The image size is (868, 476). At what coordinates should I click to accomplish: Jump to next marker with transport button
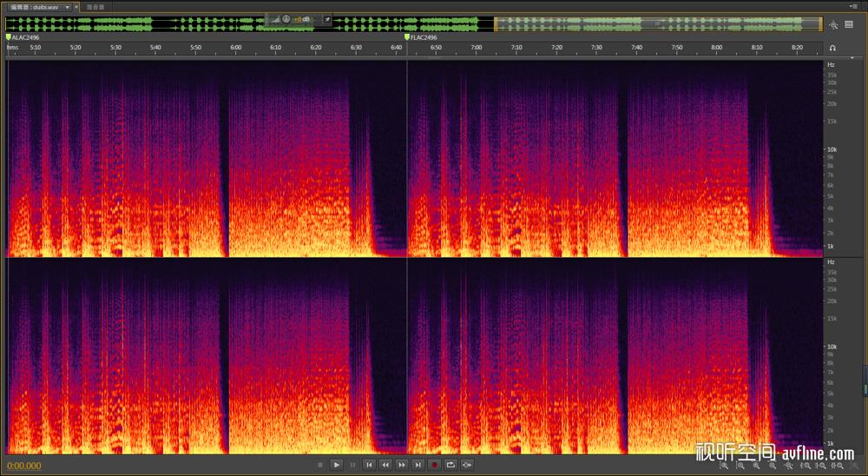[x=418, y=465]
